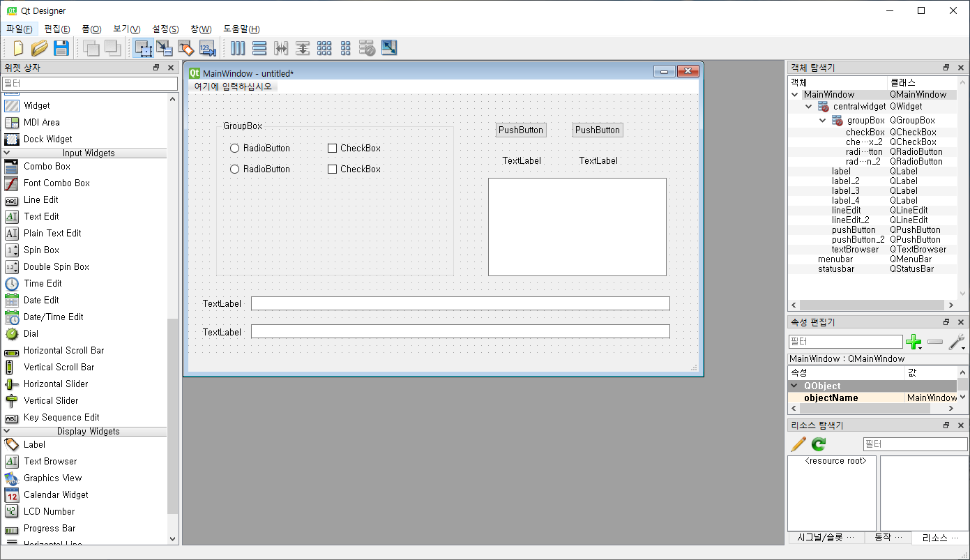Open a form file via folder icon
Viewport: 970px width, 560px height.
pyautogui.click(x=39, y=48)
